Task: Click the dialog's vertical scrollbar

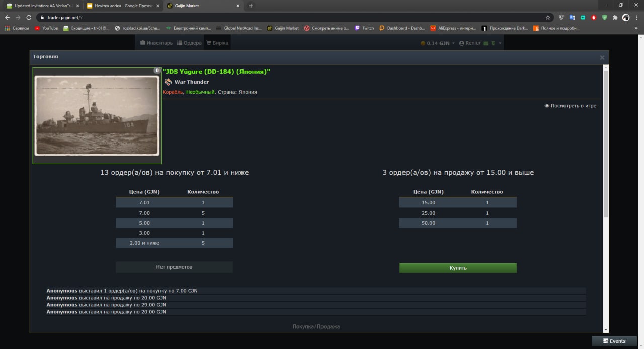Action: 606,144
